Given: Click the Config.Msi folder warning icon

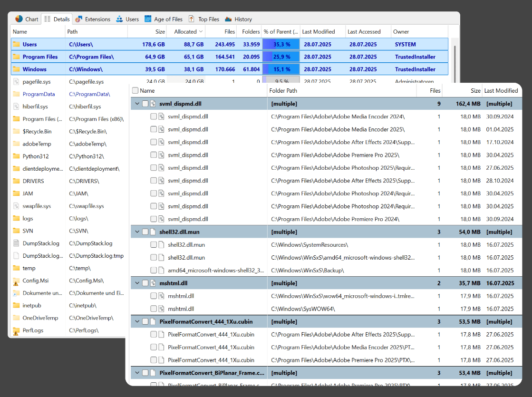Looking at the screenshot, I should coord(16,281).
